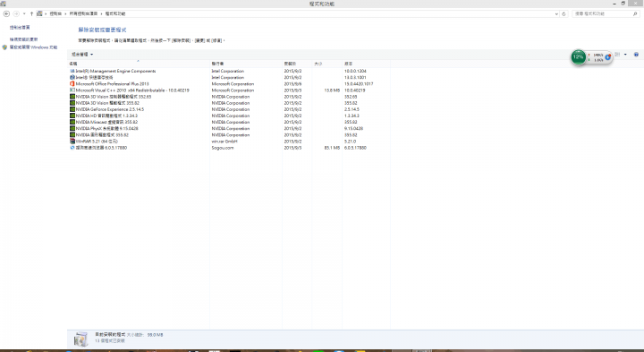
Task: Click publisher Sogou.com
Action: coord(223,148)
